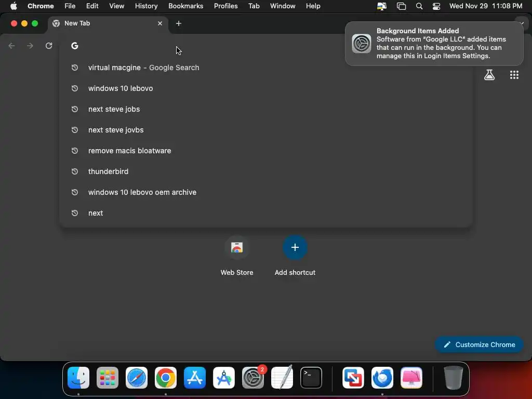Open App Store from the Dock
This screenshot has height=399, width=532.
[x=195, y=378]
